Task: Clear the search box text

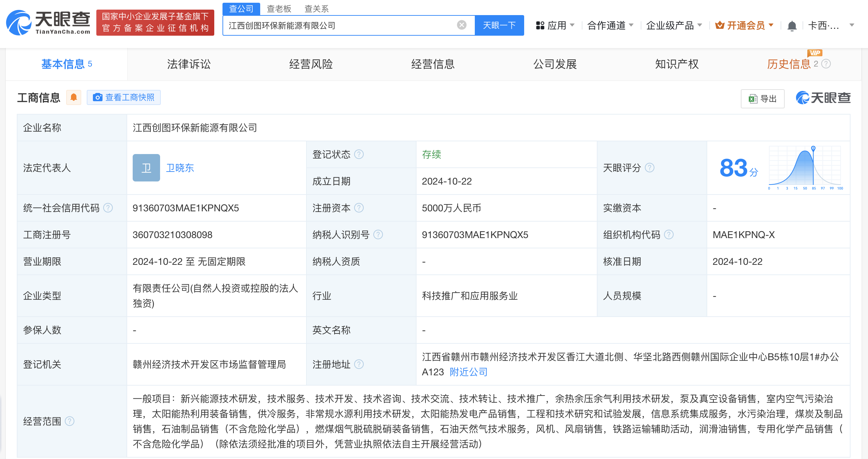Action: [x=462, y=25]
